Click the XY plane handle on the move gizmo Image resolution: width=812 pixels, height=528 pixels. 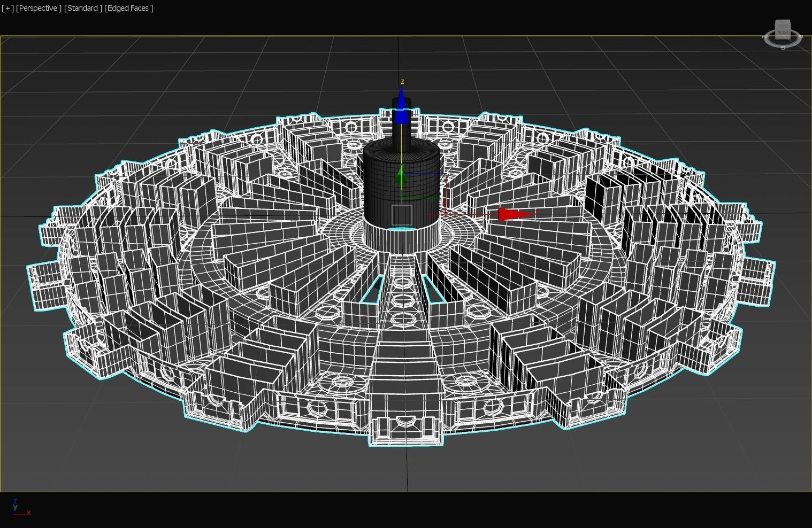pyautogui.click(x=402, y=214)
